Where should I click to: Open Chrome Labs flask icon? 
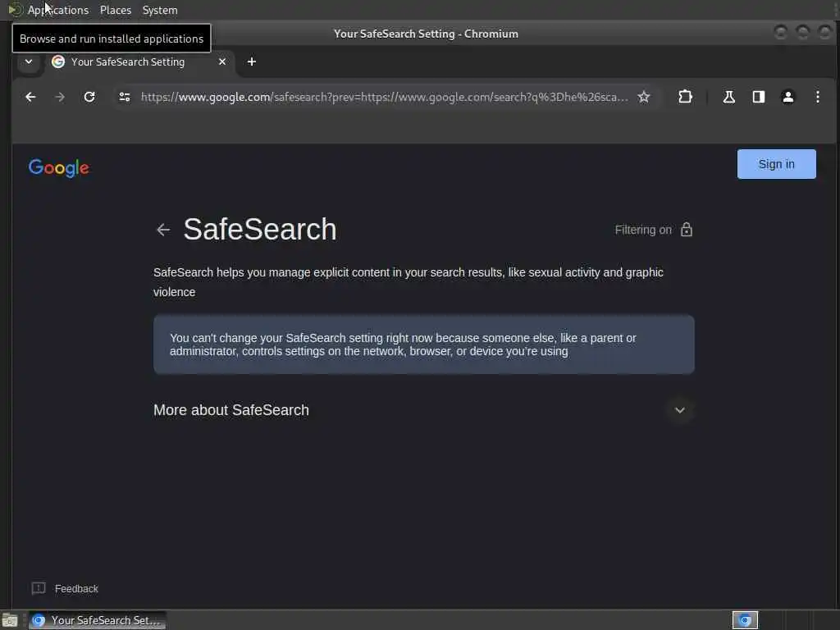click(x=728, y=97)
